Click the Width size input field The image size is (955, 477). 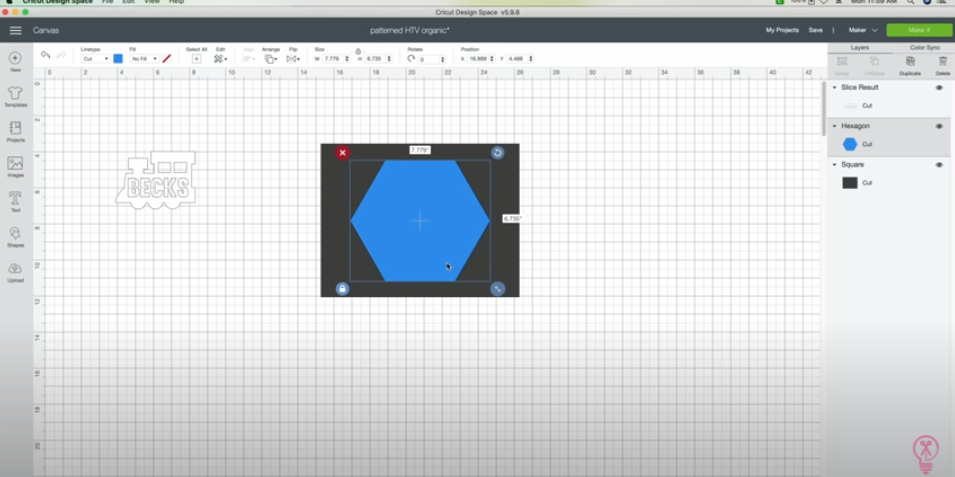pyautogui.click(x=332, y=59)
